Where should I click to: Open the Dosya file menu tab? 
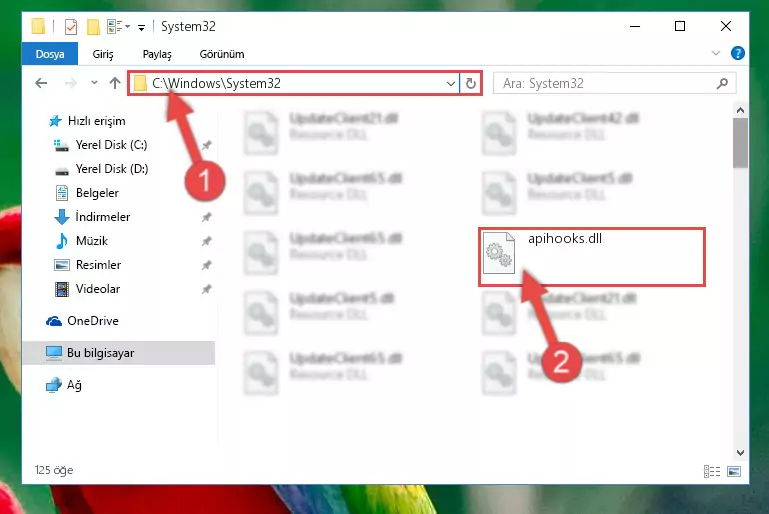coord(50,54)
